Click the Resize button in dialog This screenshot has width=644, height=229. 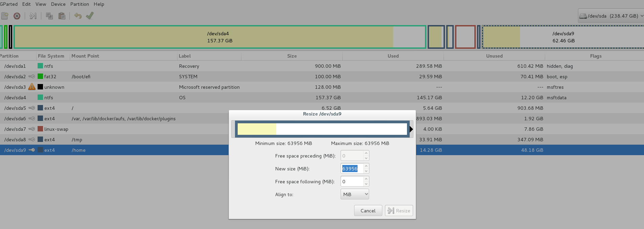tap(399, 211)
